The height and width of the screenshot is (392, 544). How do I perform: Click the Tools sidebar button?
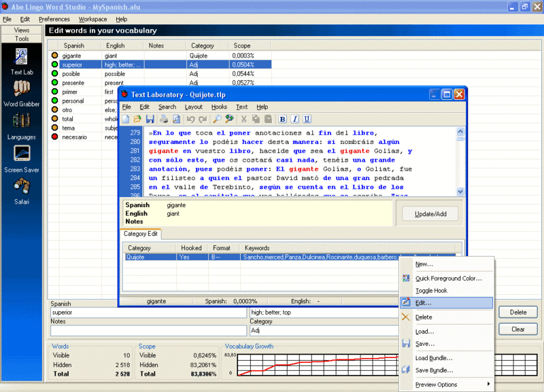(x=22, y=39)
